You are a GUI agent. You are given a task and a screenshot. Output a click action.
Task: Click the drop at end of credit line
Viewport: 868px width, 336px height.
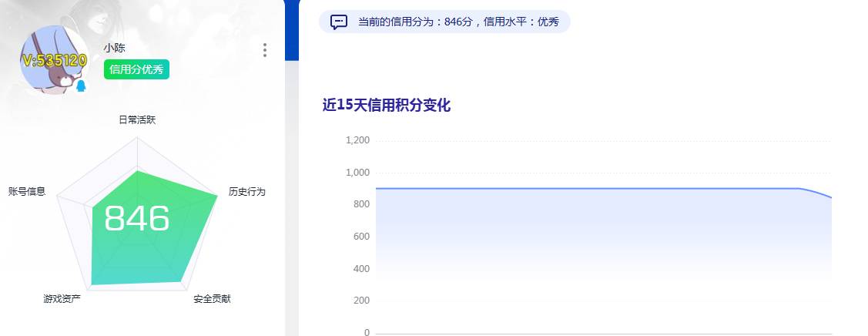point(816,192)
